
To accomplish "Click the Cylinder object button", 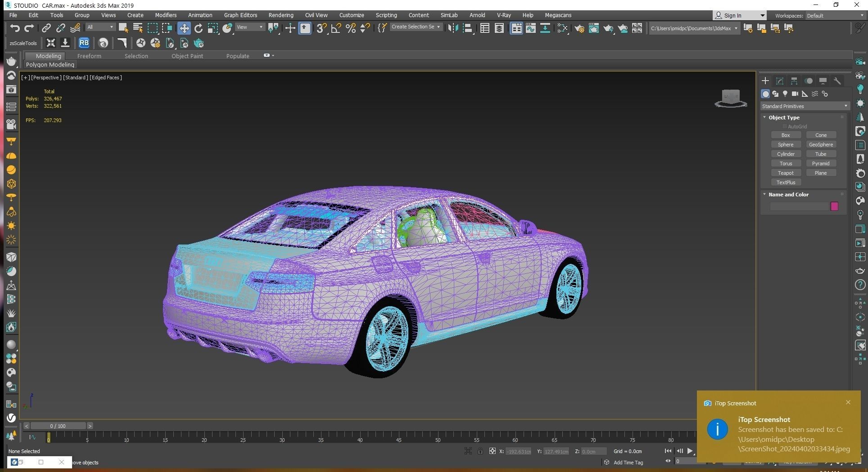I will (x=786, y=154).
